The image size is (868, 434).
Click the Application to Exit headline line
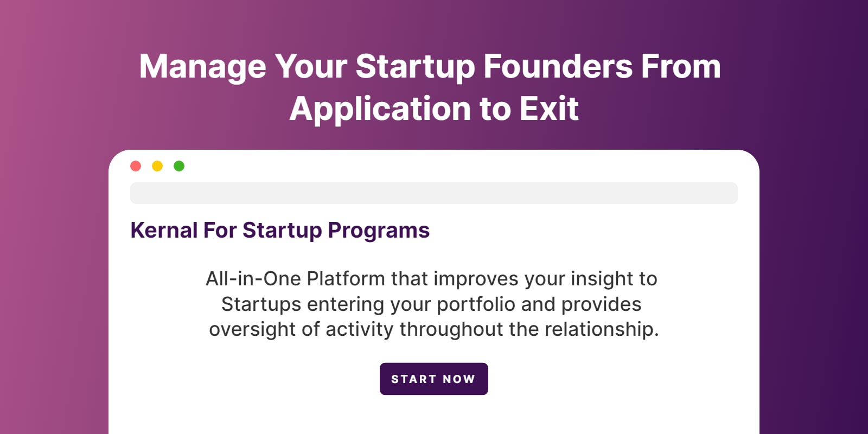pyautogui.click(x=434, y=109)
